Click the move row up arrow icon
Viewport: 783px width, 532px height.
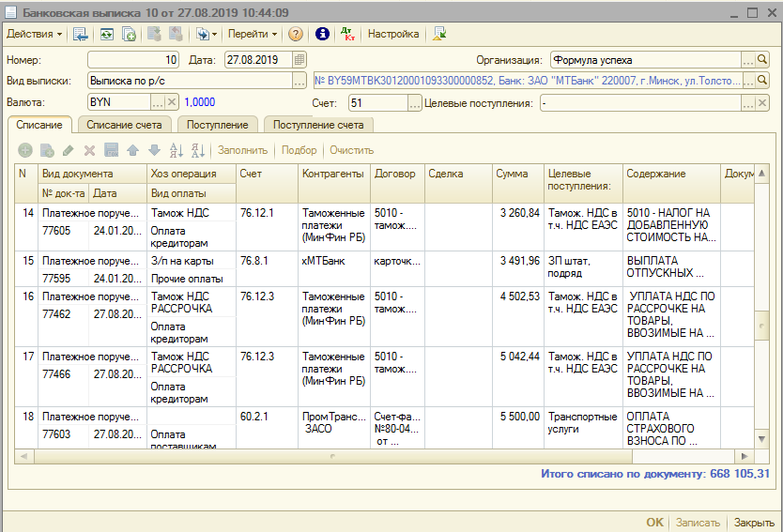pos(132,150)
